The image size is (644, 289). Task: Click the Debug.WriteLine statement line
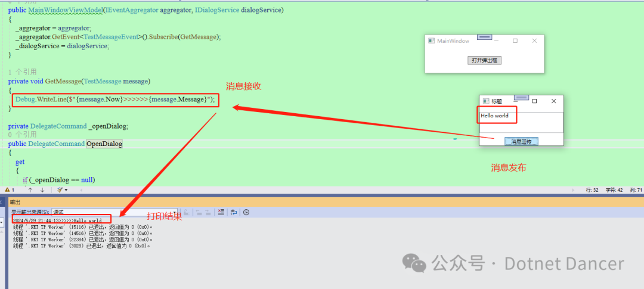point(115,100)
